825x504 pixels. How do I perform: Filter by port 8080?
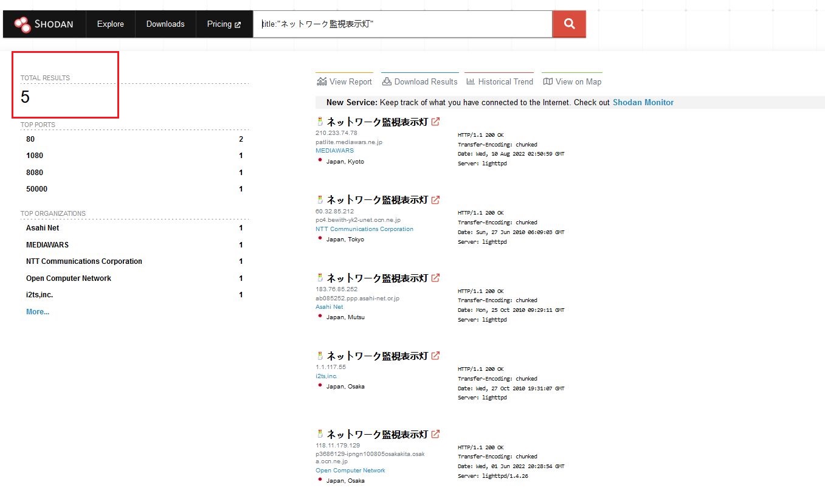35,173
